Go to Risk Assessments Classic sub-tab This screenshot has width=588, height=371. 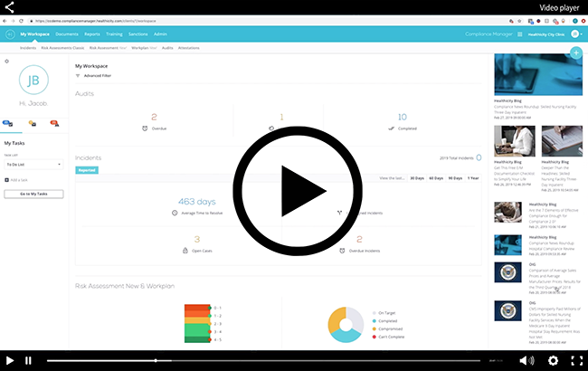coord(62,48)
